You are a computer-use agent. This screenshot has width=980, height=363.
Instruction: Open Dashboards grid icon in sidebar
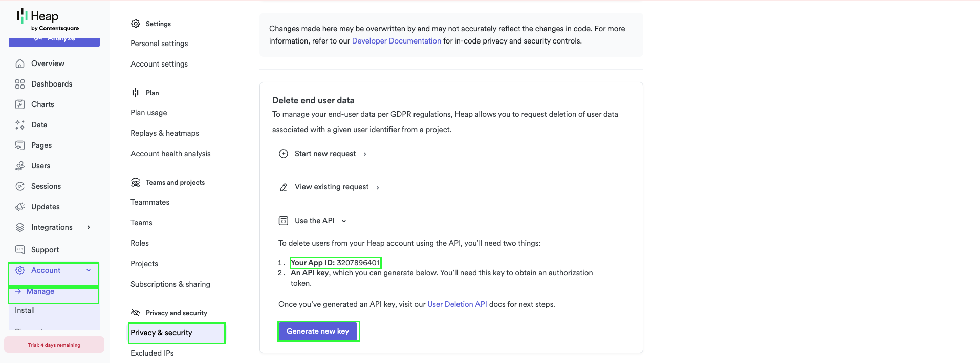(x=20, y=84)
